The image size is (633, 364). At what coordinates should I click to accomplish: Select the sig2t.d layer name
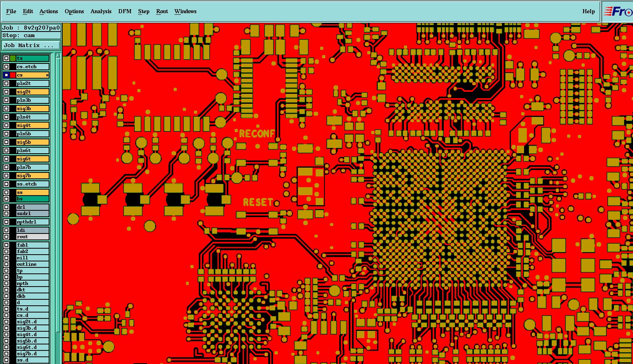click(x=33, y=322)
